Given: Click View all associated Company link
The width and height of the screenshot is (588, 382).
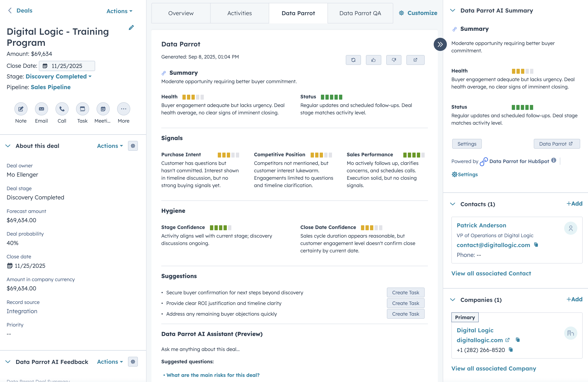Looking at the screenshot, I should pyautogui.click(x=494, y=368).
